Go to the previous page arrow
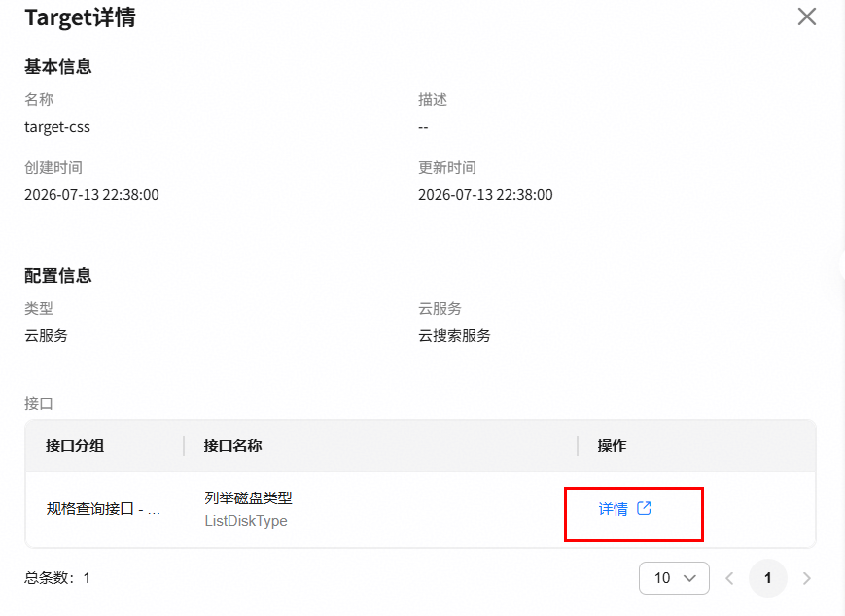This screenshot has width=845, height=616. click(729, 578)
